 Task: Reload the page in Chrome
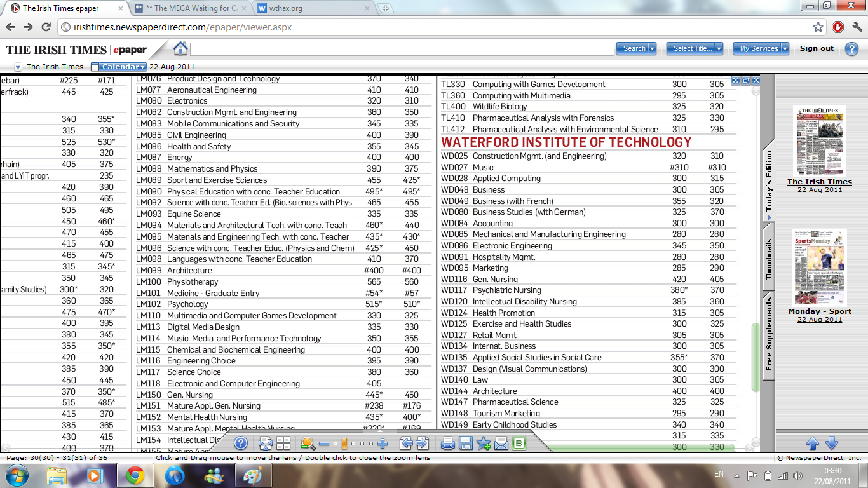(46, 27)
